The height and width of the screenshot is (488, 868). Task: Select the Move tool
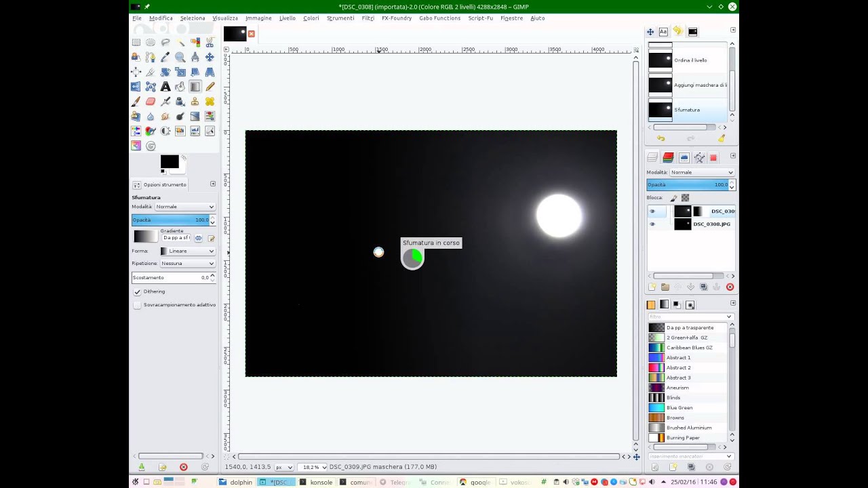pyautogui.click(x=210, y=57)
